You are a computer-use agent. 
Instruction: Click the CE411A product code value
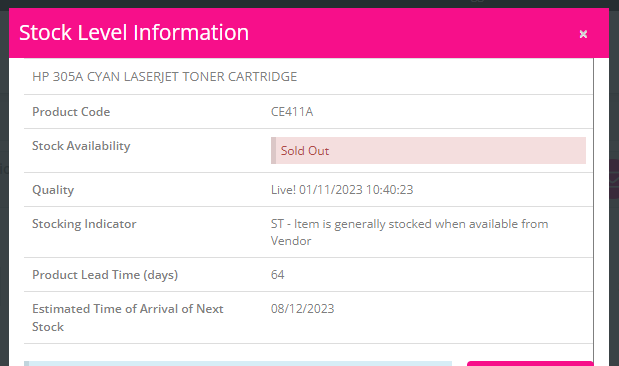point(292,112)
